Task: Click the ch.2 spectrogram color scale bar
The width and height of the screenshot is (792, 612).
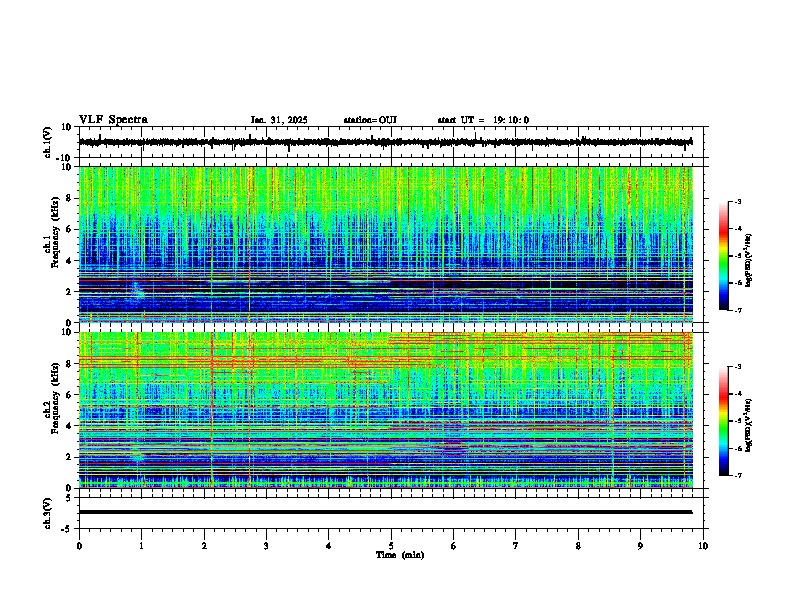Action: point(724,421)
